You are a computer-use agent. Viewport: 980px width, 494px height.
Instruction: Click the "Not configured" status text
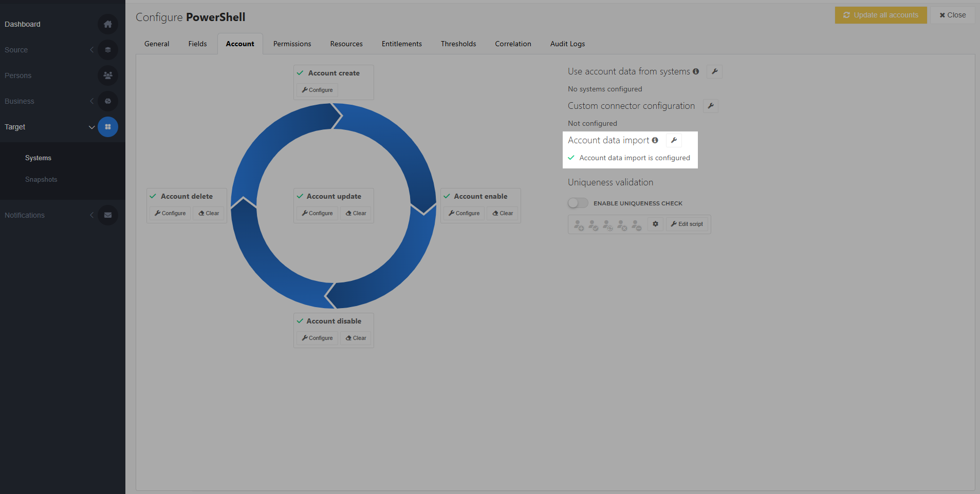pos(593,123)
